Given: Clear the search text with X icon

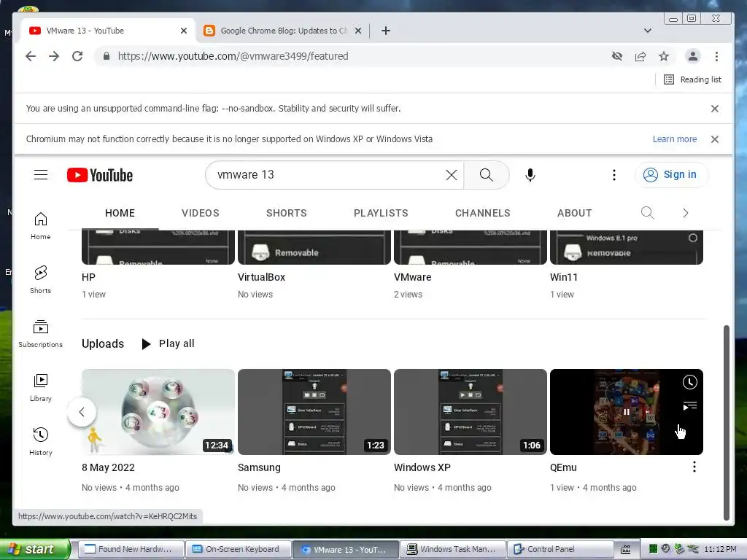Looking at the screenshot, I should pyautogui.click(x=451, y=175).
